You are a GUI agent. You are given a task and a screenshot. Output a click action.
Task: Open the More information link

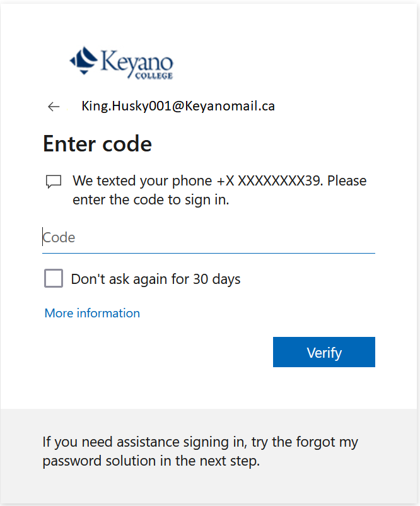pos(92,313)
